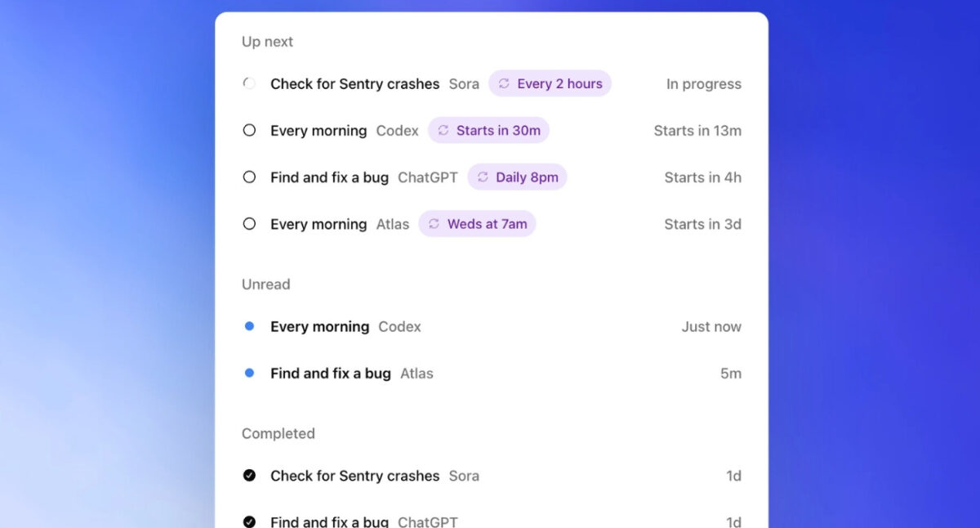980x528 pixels.
Task: Check the circle beside Every morning Atlas
Action: pos(249,223)
